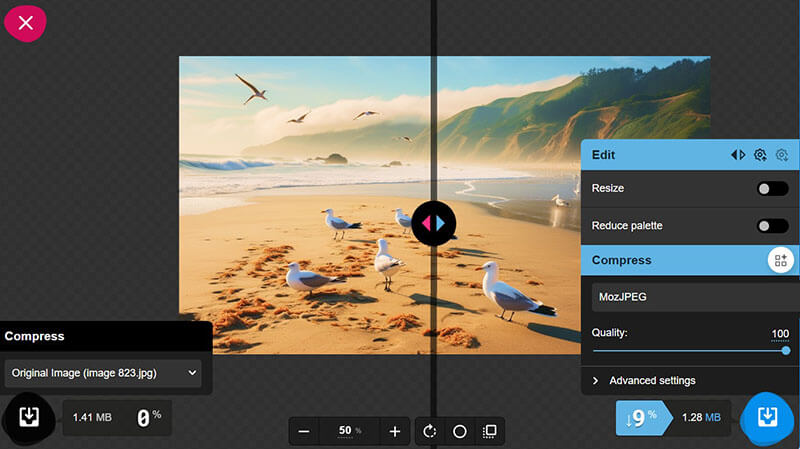Viewport: 800px width, 449px height.
Task: Enable the Reduce palette toggle
Action: [x=772, y=226]
